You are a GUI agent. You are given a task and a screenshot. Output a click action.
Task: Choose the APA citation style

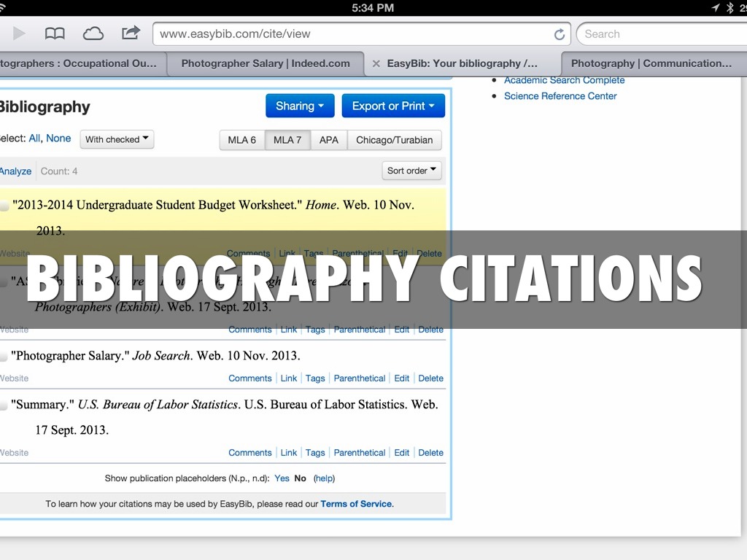point(329,140)
